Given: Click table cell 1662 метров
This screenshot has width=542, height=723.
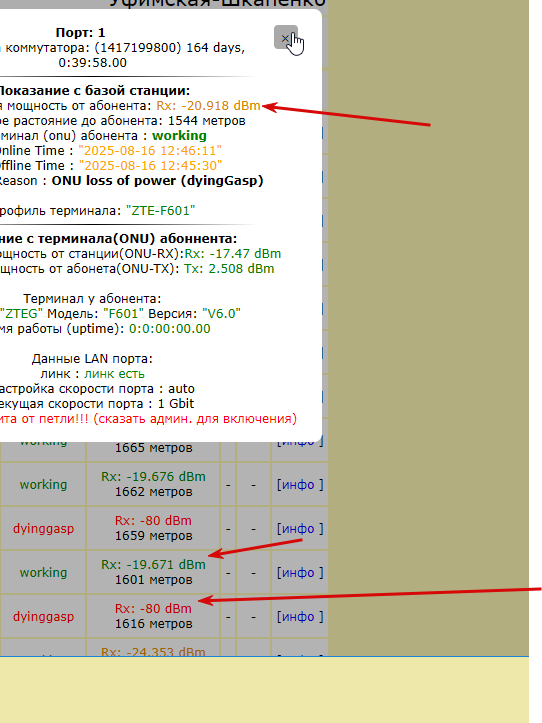Looking at the screenshot, I should [153, 492].
